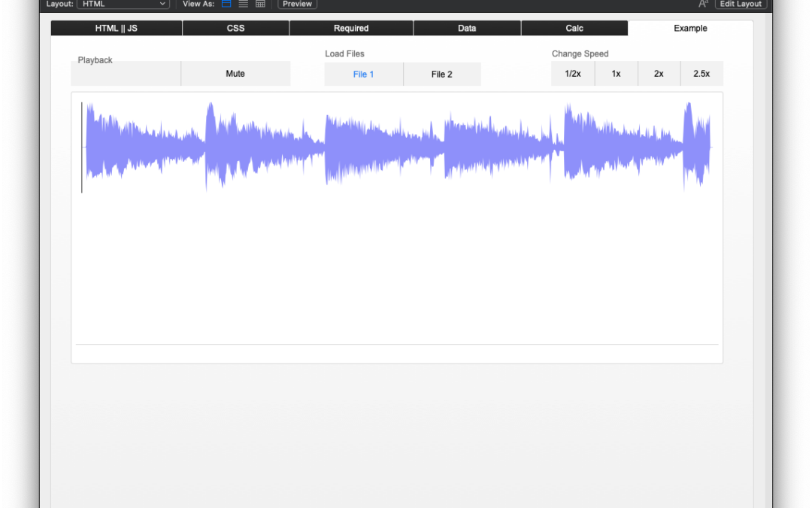Click the View As label
This screenshot has height=508, width=812.
[x=198, y=4]
